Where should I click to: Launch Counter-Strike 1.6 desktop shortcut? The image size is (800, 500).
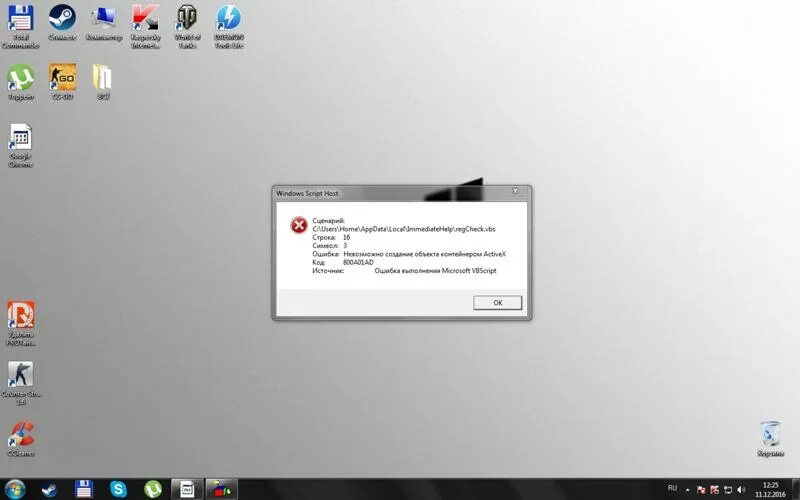(x=20, y=383)
